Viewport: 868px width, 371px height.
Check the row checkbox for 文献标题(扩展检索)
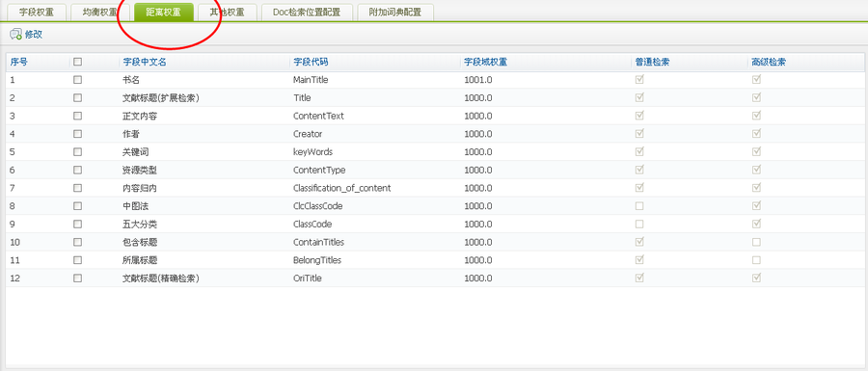tap(77, 98)
